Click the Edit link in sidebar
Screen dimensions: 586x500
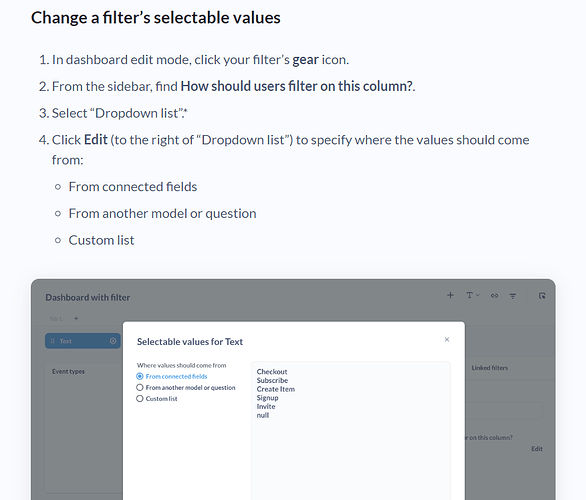coord(537,449)
